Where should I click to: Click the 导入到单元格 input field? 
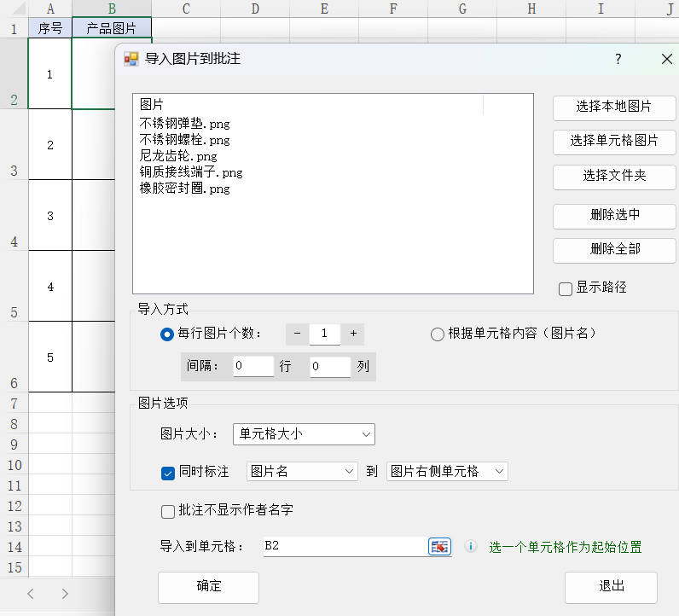(344, 546)
